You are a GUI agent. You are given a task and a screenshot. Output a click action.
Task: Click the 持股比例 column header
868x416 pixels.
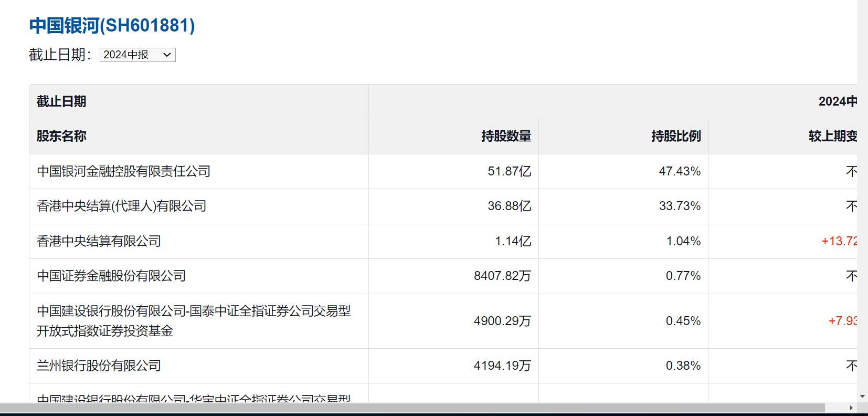coord(675,137)
